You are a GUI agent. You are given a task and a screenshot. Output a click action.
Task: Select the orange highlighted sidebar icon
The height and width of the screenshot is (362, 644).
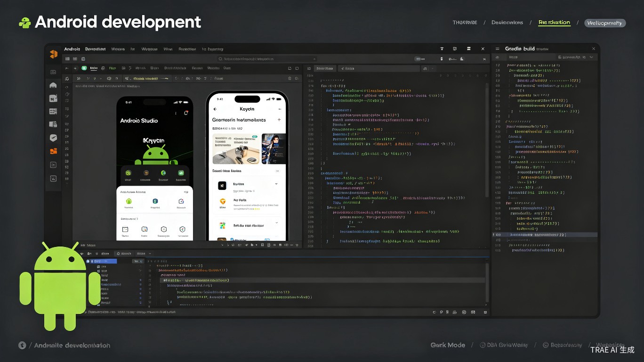(53, 151)
